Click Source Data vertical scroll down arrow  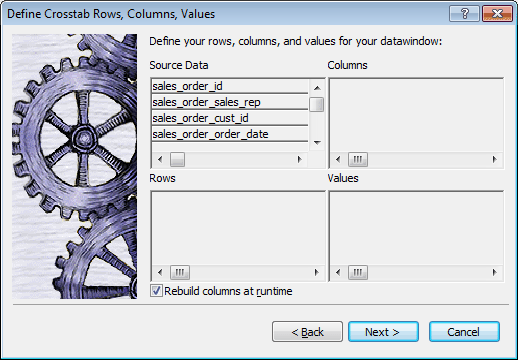317,143
